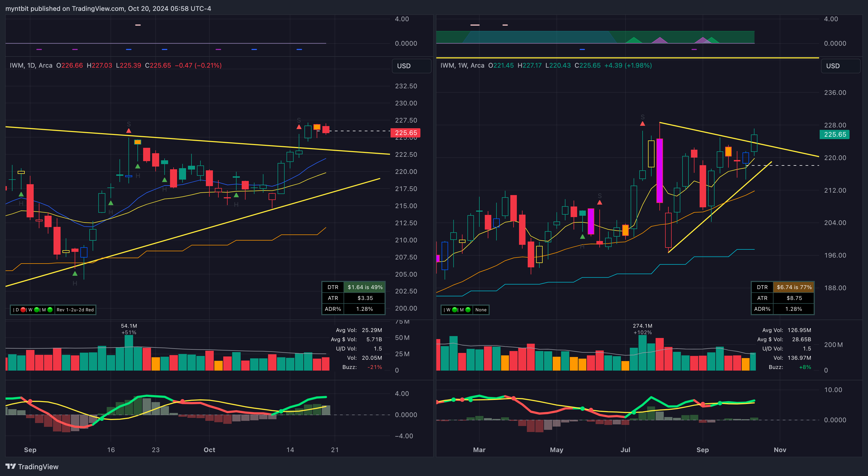Click the $3.35 ATR value
Screen dimensions: 868x476
[365, 298]
